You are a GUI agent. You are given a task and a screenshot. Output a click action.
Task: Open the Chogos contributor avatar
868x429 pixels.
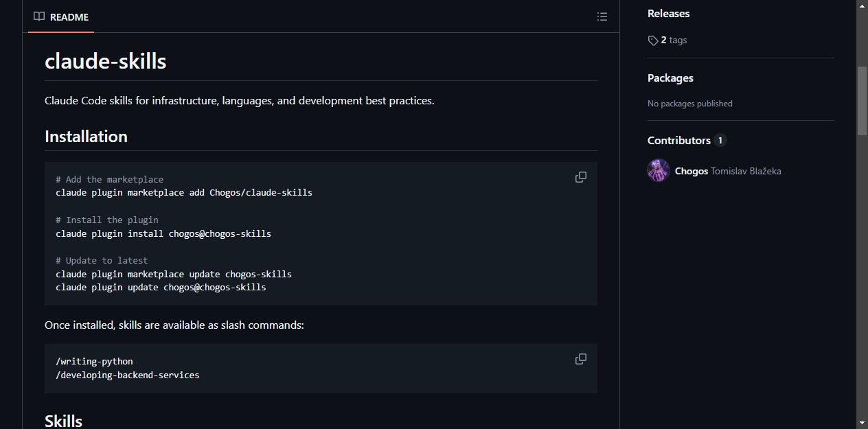[x=659, y=170]
